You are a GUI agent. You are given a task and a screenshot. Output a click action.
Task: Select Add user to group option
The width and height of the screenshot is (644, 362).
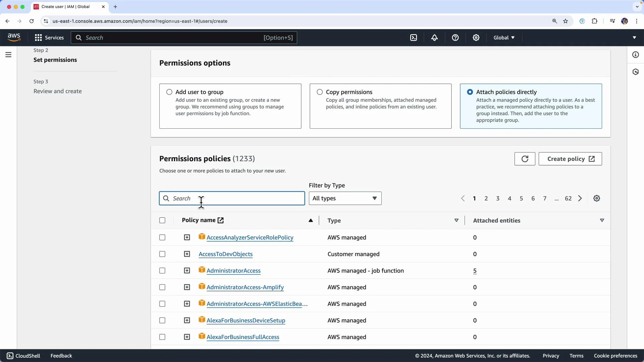pyautogui.click(x=169, y=92)
